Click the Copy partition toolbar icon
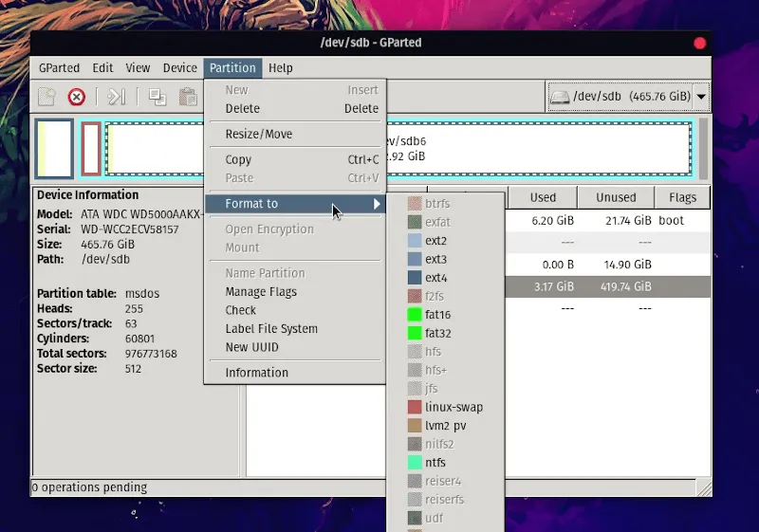 coord(157,97)
